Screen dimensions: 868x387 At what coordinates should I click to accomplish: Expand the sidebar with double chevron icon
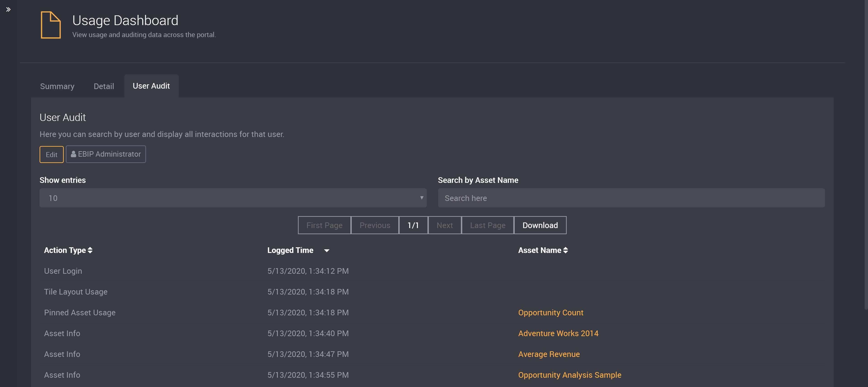8,9
